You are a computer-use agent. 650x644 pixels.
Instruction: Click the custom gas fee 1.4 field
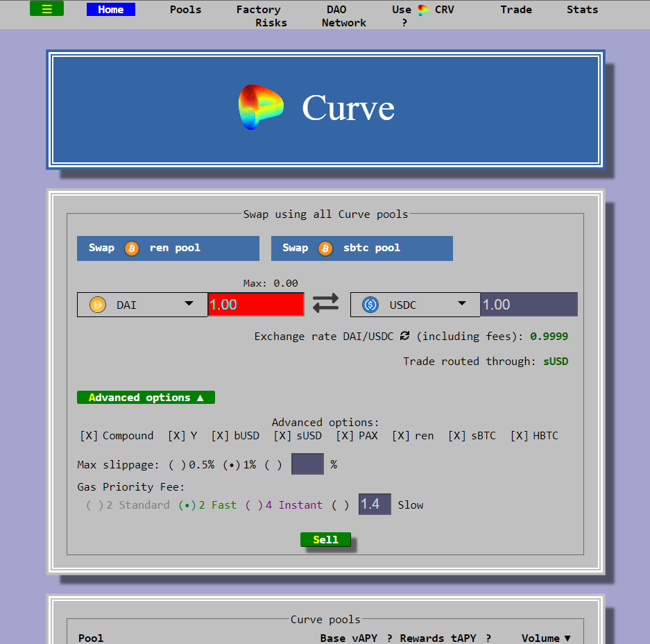click(x=375, y=505)
